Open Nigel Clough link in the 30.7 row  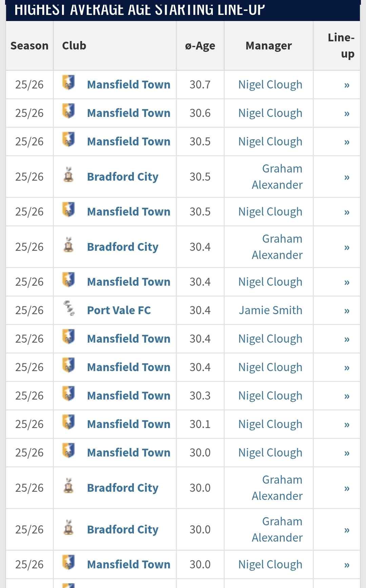coord(270,85)
